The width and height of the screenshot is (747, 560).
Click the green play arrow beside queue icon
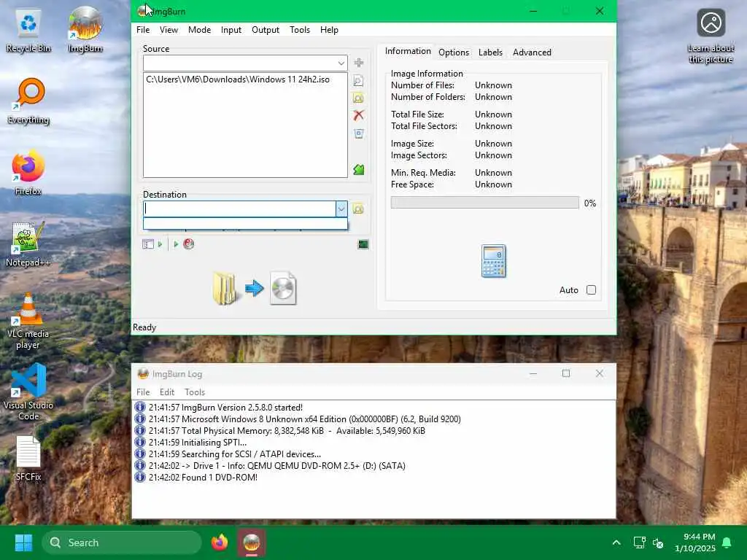point(160,244)
